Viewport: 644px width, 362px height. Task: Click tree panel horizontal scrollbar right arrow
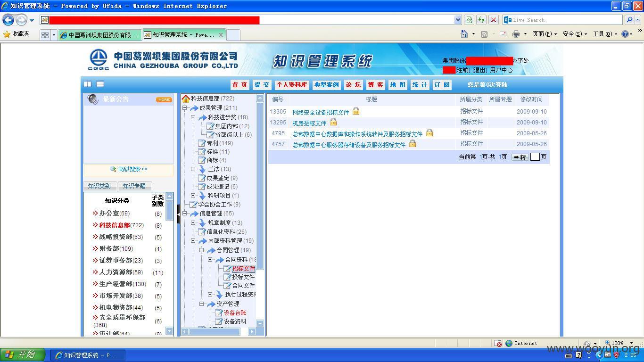tap(252, 331)
